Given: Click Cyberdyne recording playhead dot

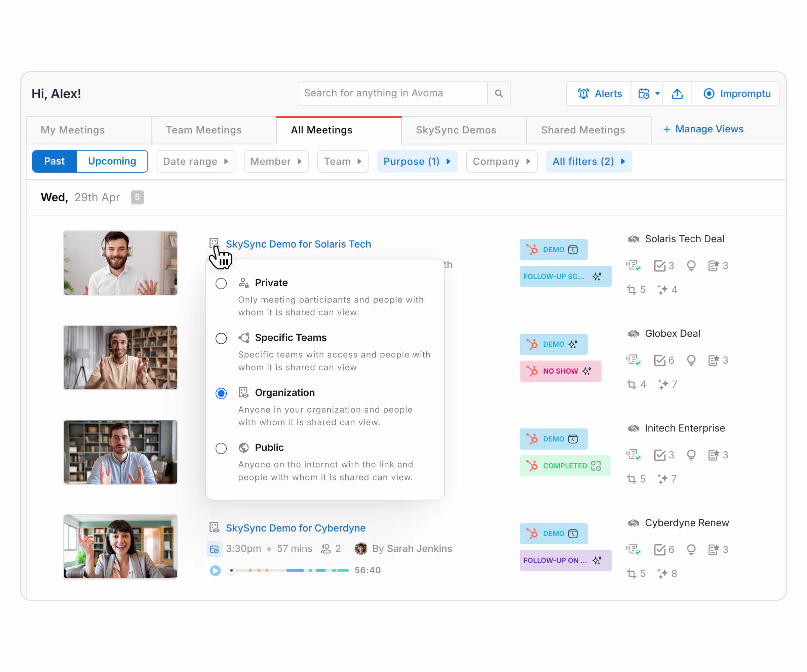Looking at the screenshot, I should coord(231,570).
